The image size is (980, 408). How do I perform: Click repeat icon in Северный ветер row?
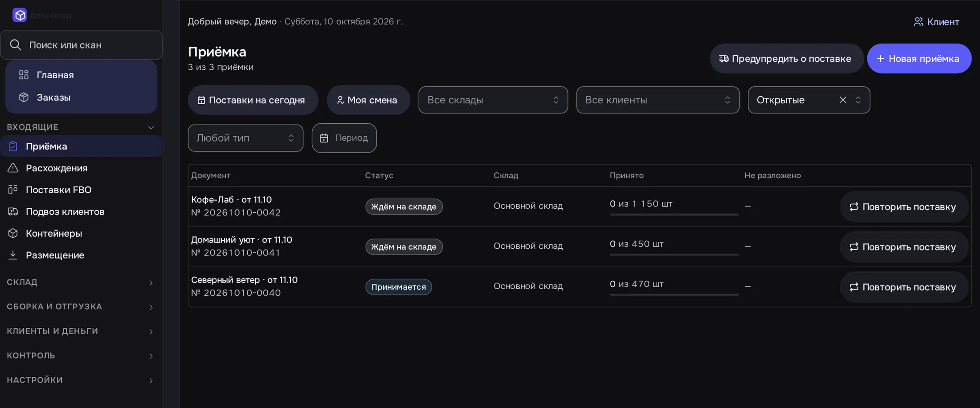click(853, 287)
